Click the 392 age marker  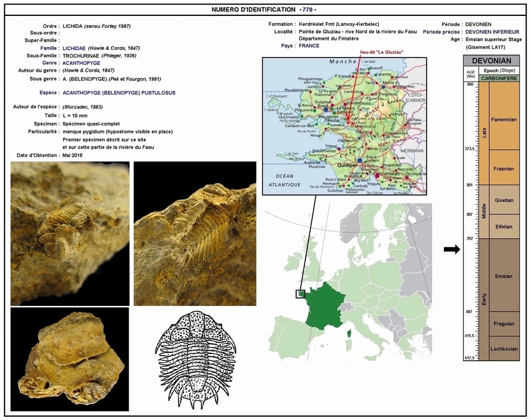pos(469,238)
